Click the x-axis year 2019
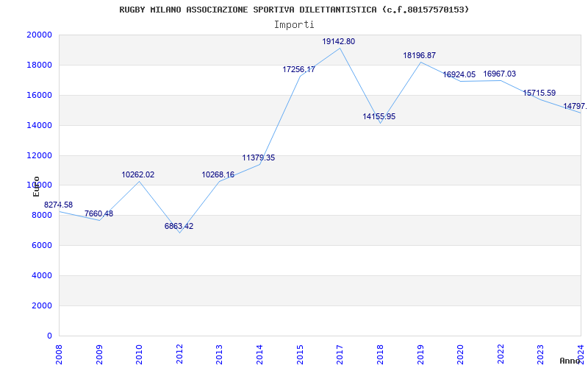The width and height of the screenshot is (588, 368). click(x=420, y=355)
